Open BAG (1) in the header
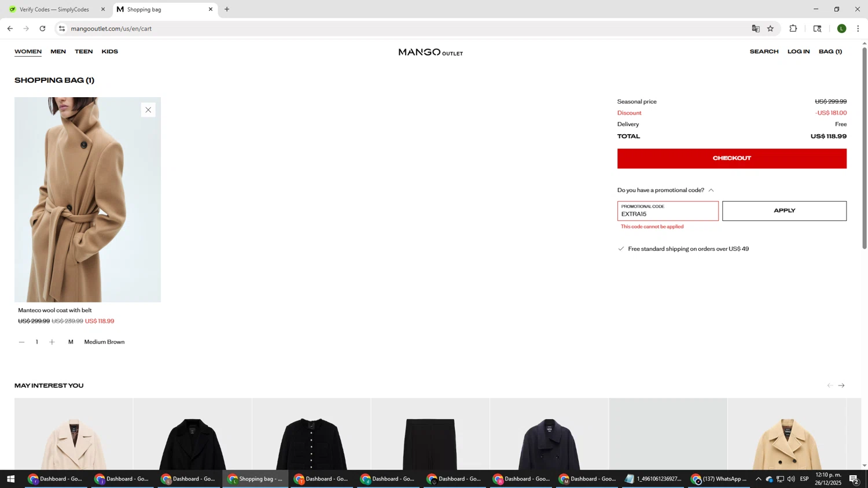Viewport: 868px width, 488px height. pos(830,51)
